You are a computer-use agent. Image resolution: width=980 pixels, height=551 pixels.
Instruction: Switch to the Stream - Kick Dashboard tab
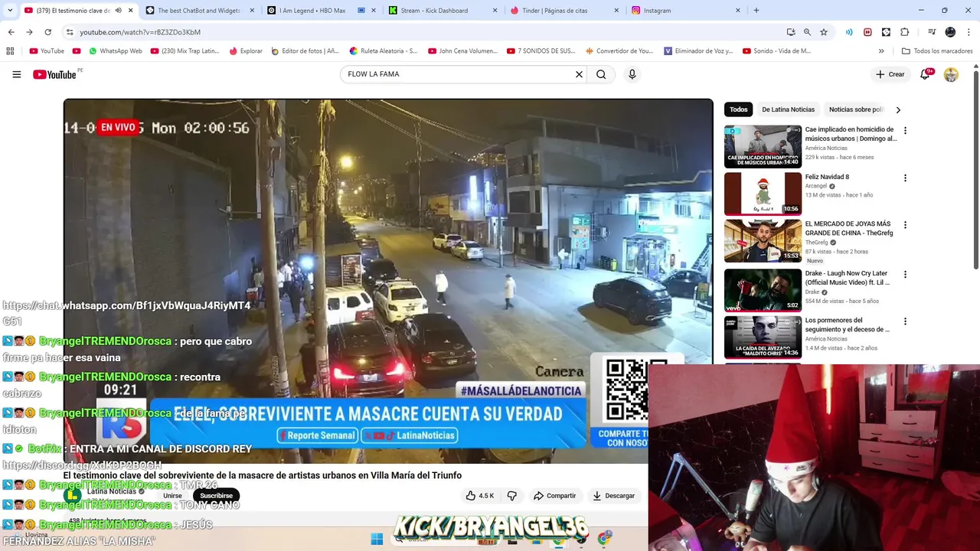click(444, 11)
